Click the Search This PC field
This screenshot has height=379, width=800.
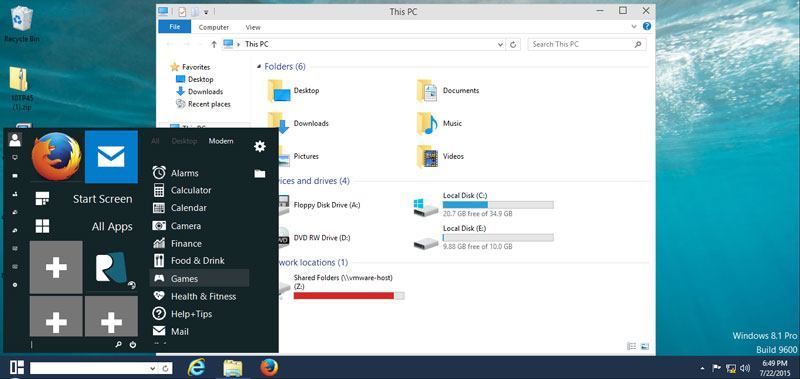click(x=587, y=44)
